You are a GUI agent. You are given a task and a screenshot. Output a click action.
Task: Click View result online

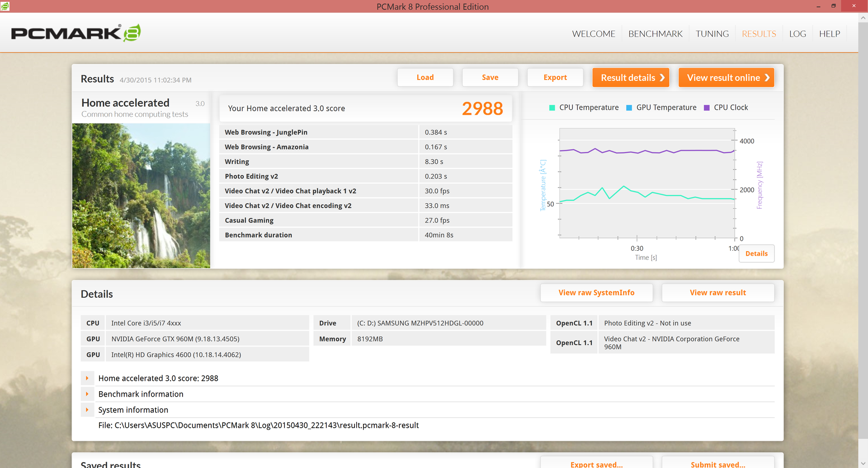tap(726, 77)
